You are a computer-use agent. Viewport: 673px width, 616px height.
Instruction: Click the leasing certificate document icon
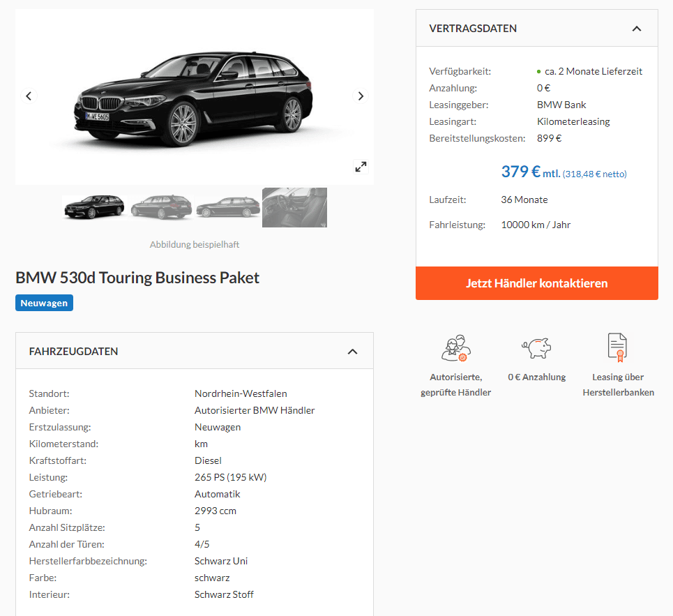coord(617,347)
